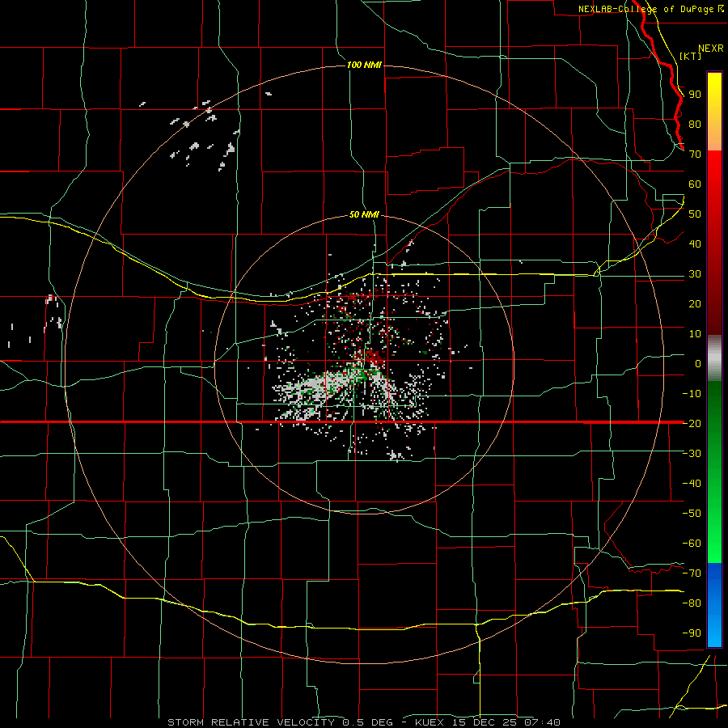This screenshot has height=728, width=728.
Task: Click the -80 scale value
Action: point(692,603)
